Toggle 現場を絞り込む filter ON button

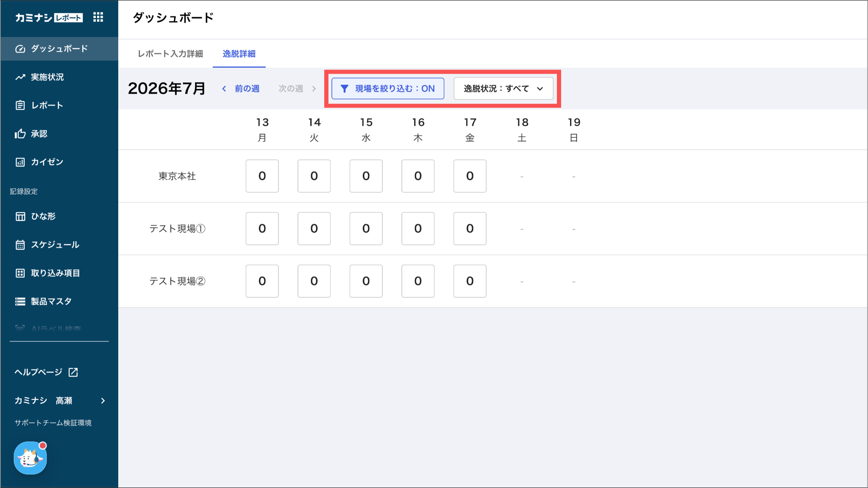pyautogui.click(x=388, y=89)
